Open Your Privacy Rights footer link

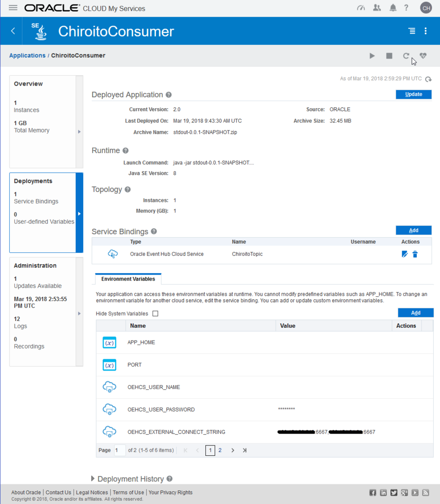click(x=170, y=492)
